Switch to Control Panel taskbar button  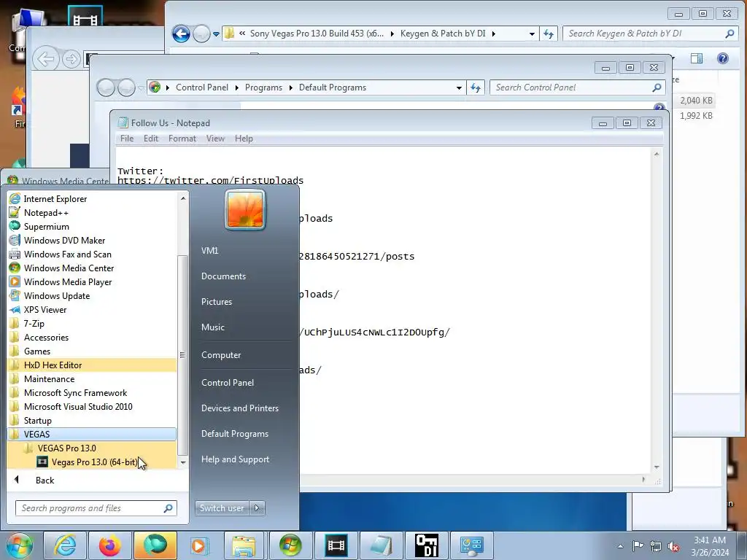(x=471, y=545)
